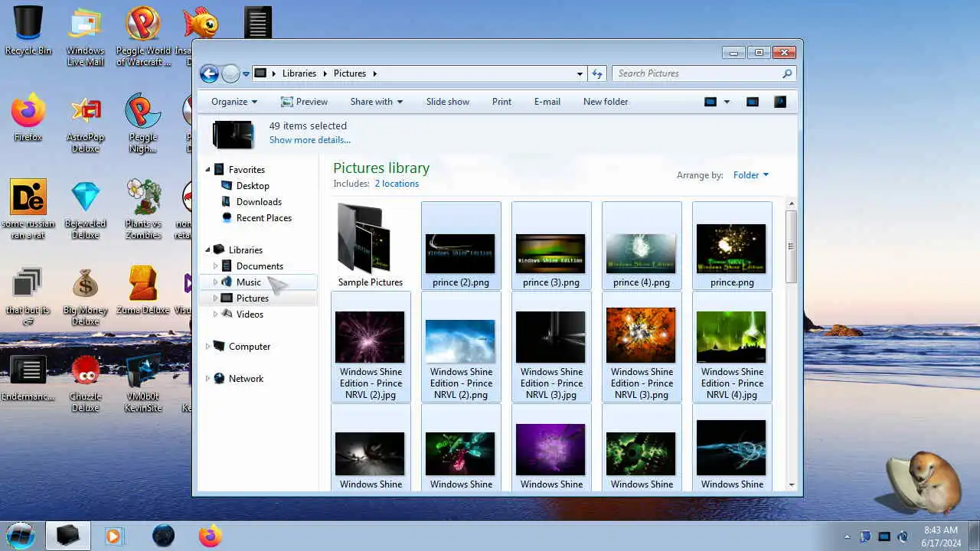The width and height of the screenshot is (980, 551).
Task: Open Recent Places in navigation pane
Action: 264,218
